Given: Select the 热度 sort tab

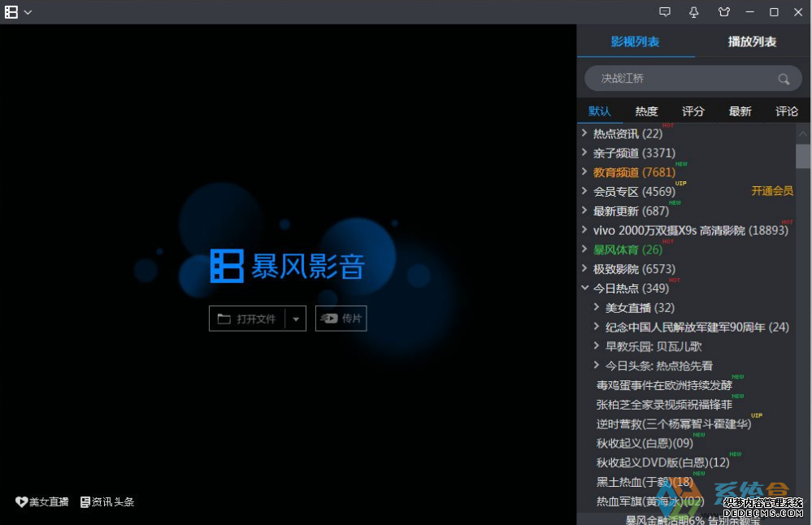Looking at the screenshot, I should click(x=646, y=111).
